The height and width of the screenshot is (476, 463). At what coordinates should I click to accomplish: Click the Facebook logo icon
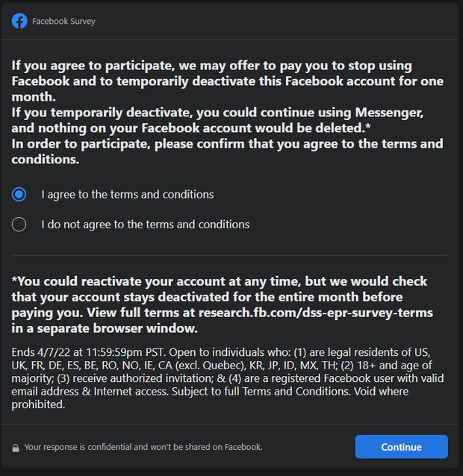pyautogui.click(x=19, y=21)
